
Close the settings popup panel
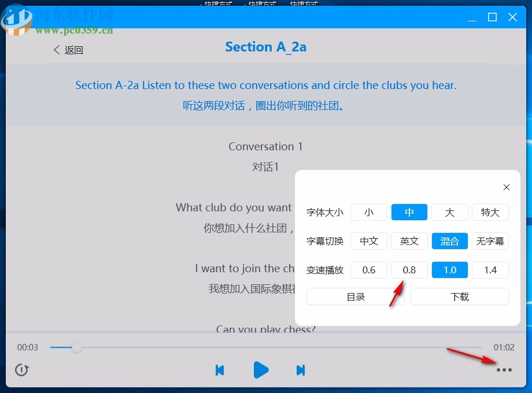coord(506,187)
